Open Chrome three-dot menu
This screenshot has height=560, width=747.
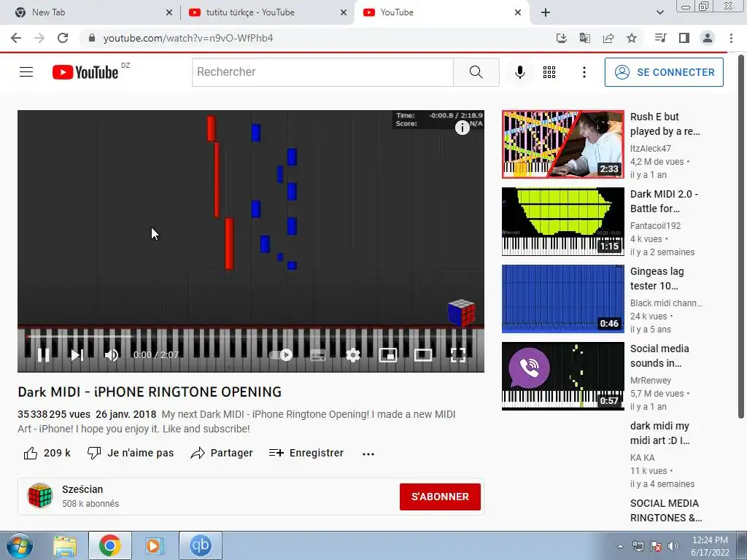pyautogui.click(x=731, y=38)
